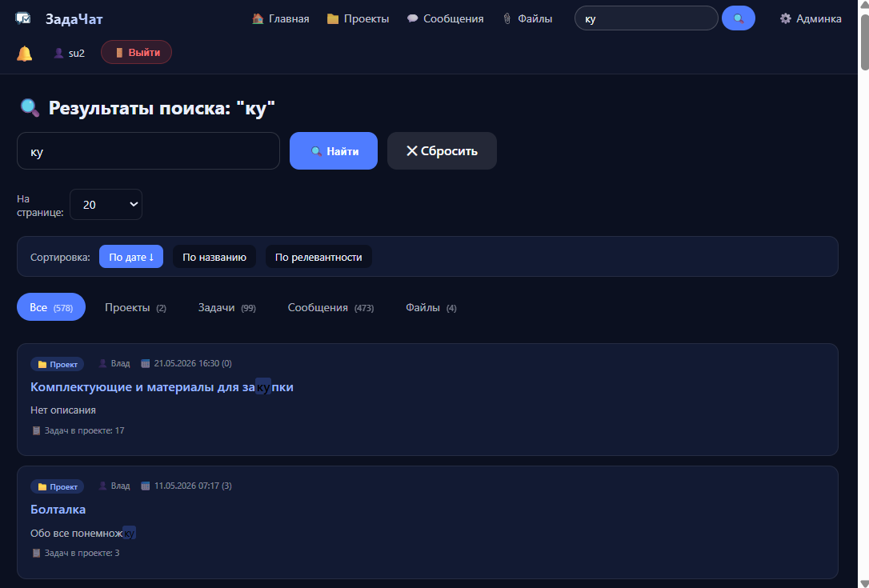Click the task list icon beside 'Задач в проекте: 17'
This screenshot has width=869, height=588.
(x=36, y=430)
